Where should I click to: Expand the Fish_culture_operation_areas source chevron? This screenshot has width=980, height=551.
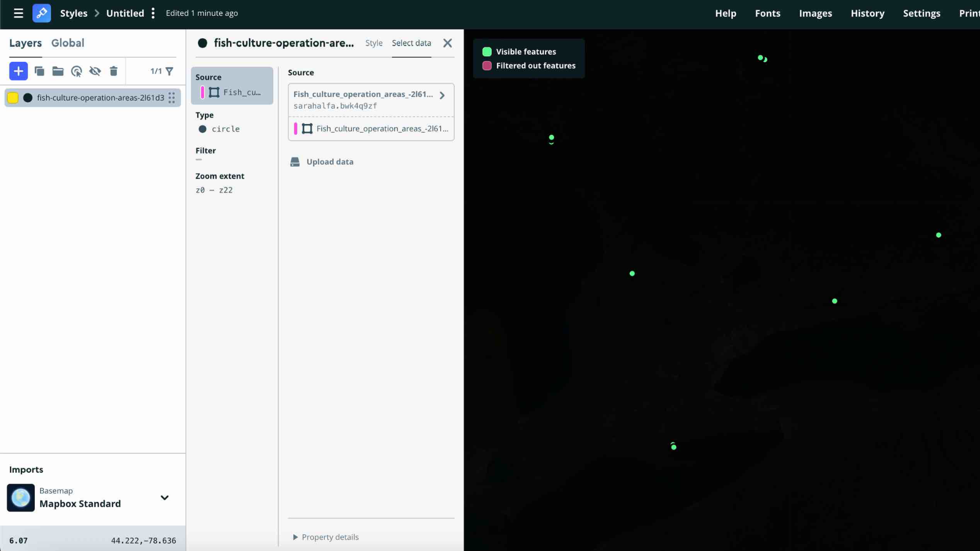(x=442, y=95)
